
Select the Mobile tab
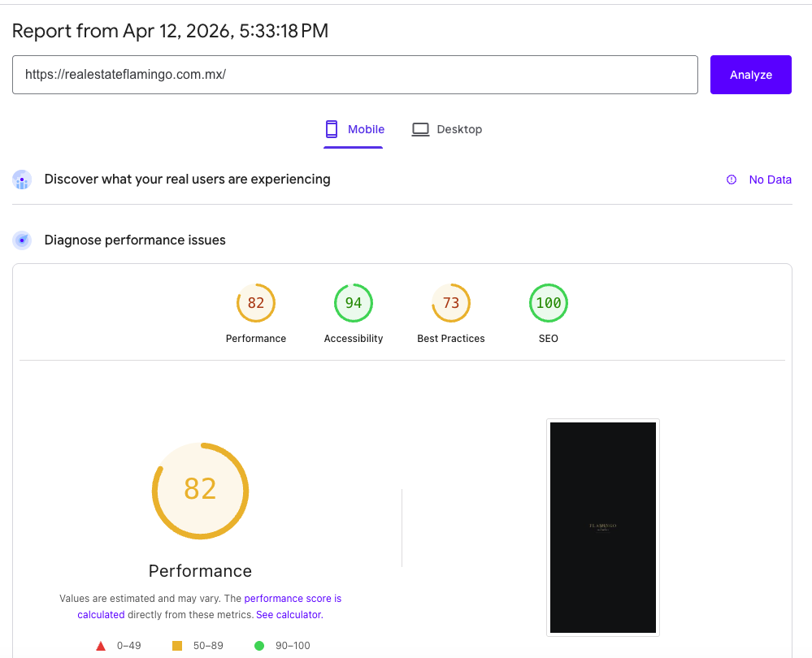(354, 128)
